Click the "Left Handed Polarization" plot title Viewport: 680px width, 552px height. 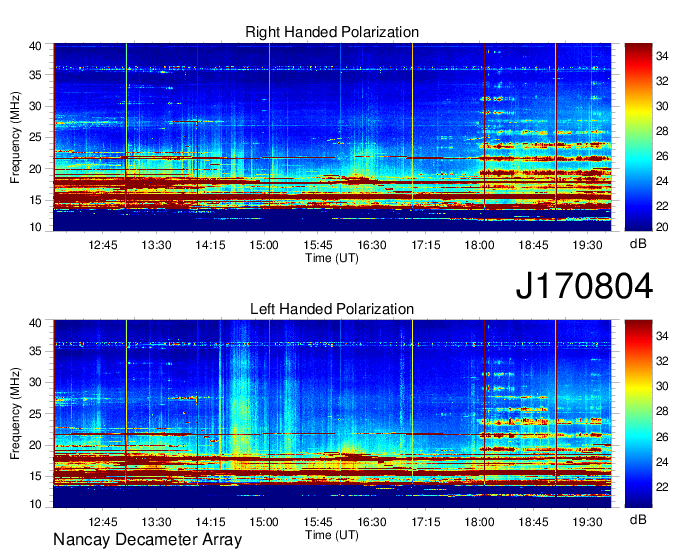pyautogui.click(x=332, y=309)
